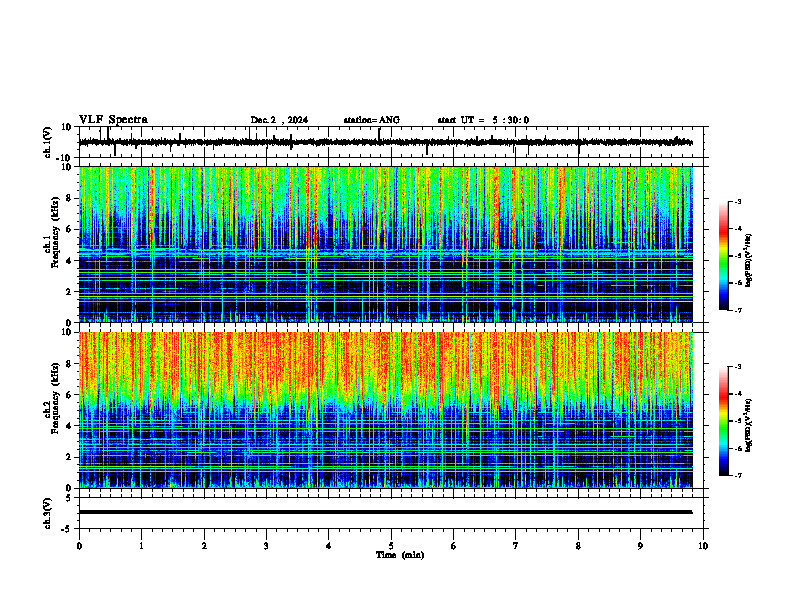Click the "VLF Spectra" title text
This screenshot has width=792, height=612.
click(x=113, y=120)
